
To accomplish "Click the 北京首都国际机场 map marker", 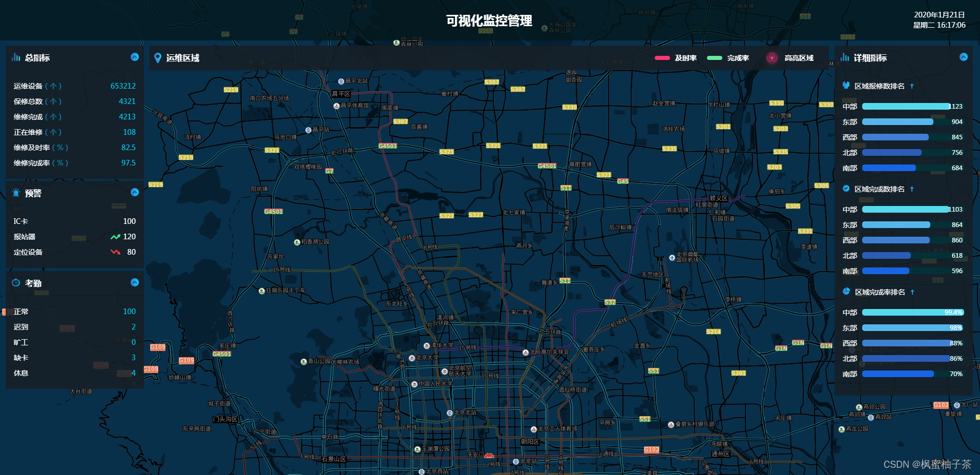I will 672,258.
